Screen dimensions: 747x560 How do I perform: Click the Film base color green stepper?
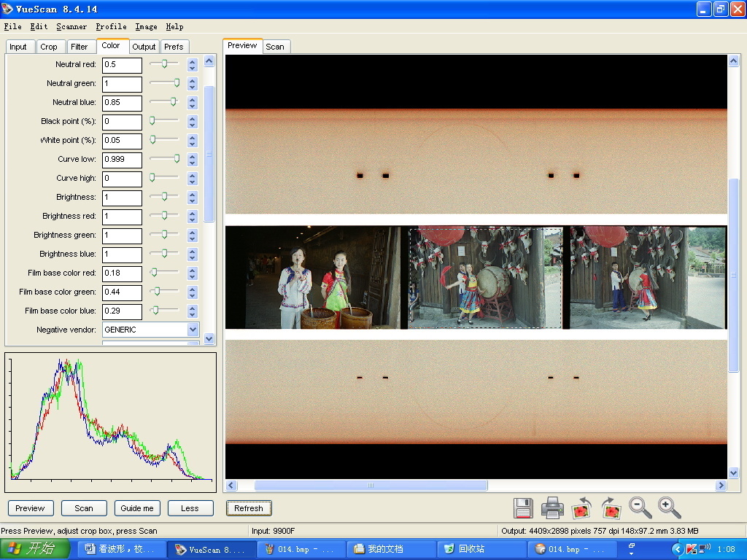click(x=193, y=292)
